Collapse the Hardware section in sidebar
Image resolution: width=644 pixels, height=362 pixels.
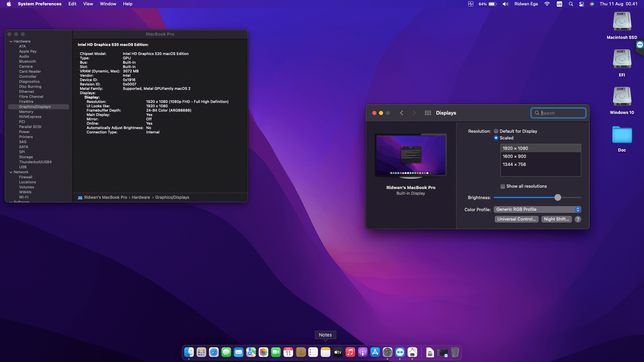pyautogui.click(x=11, y=42)
